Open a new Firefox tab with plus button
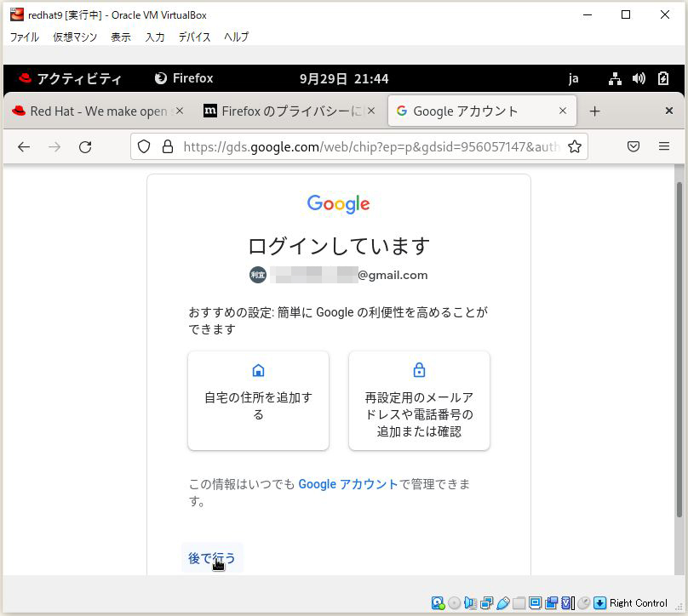The image size is (688, 616). 594,111
